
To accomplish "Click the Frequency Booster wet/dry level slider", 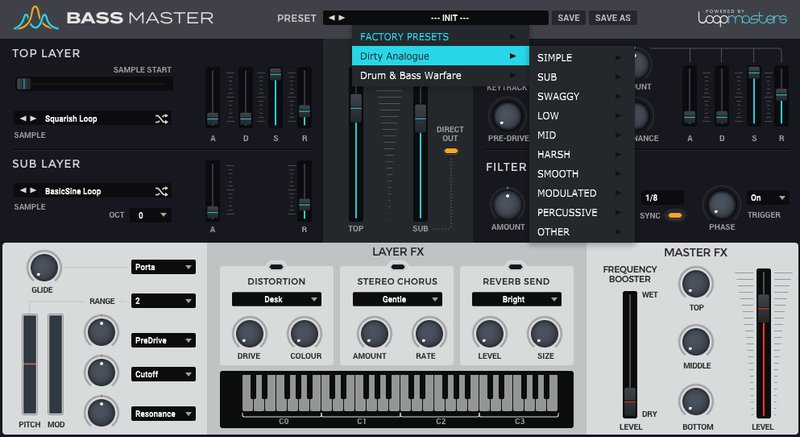I will pyautogui.click(x=629, y=400).
